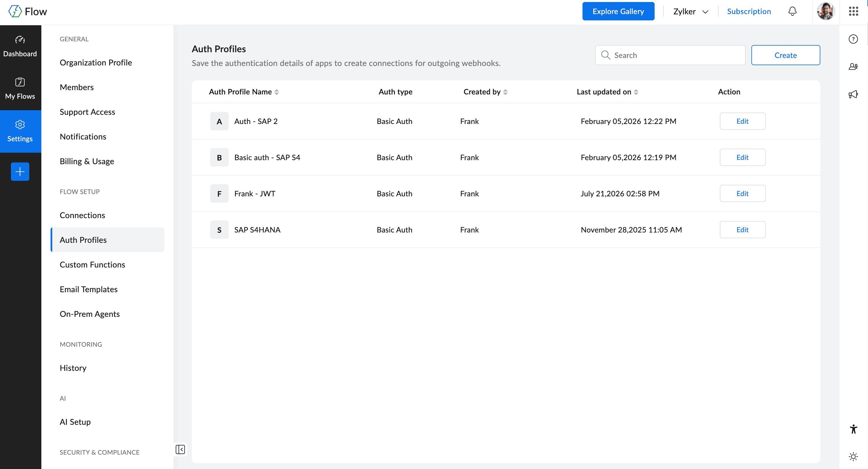
Task: Open the Subscription link
Action: pyautogui.click(x=749, y=11)
